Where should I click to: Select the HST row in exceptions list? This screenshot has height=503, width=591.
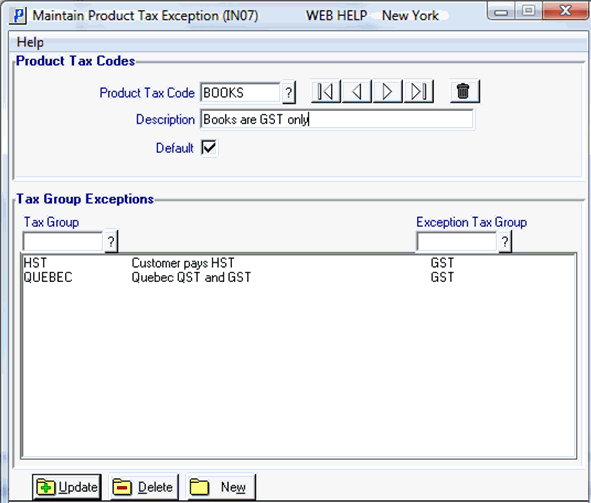tap(299, 263)
